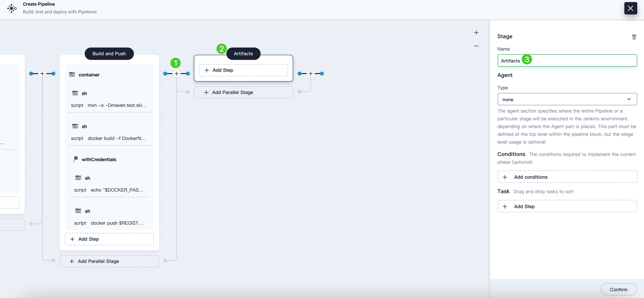Add Parallel Stage under Artifacts

tap(243, 92)
